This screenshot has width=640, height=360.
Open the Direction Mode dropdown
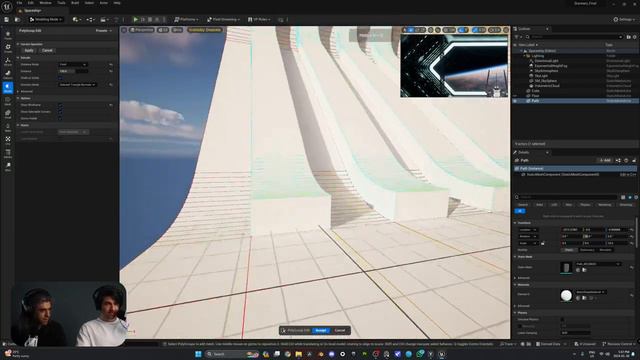(78, 84)
